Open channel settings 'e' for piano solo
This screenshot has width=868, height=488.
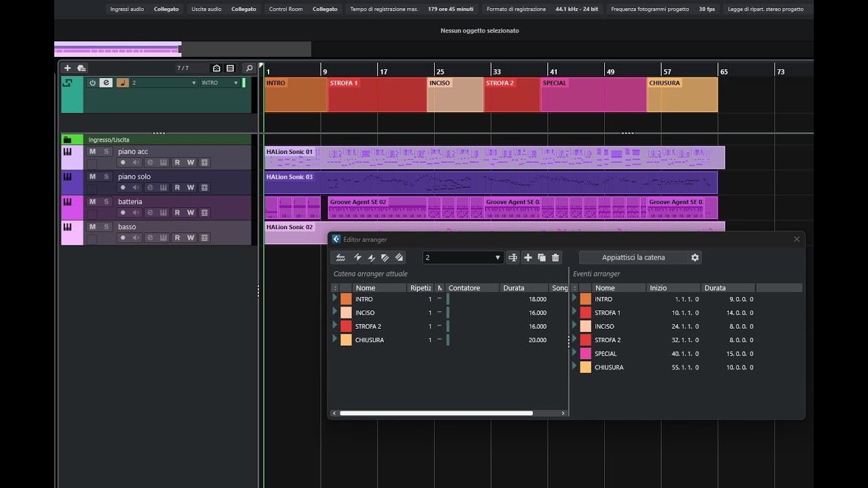click(149, 188)
